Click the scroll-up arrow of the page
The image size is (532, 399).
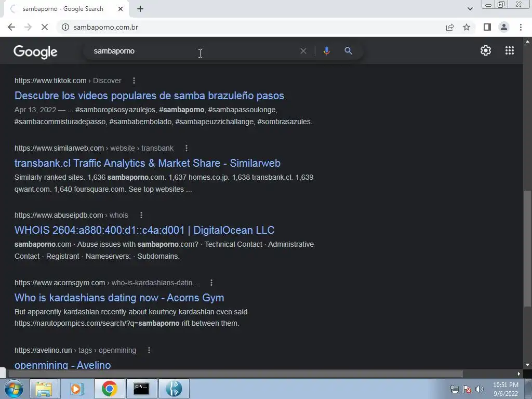pos(527,42)
